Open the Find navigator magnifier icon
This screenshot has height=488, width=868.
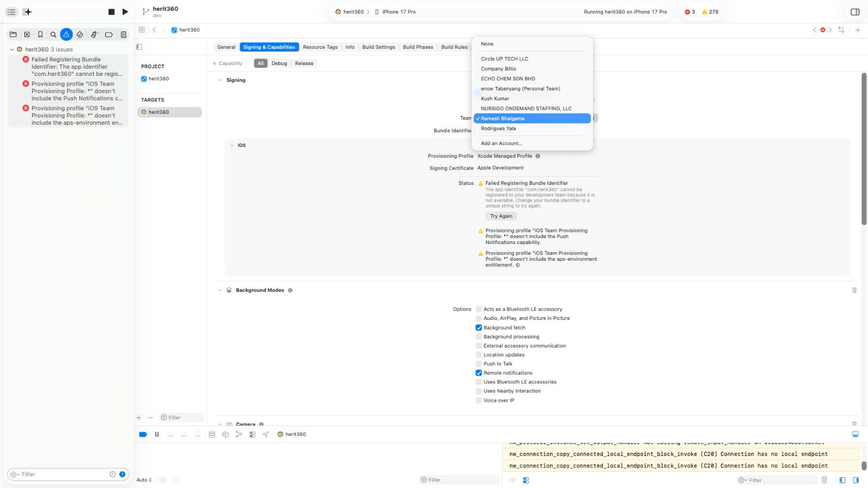click(x=53, y=34)
